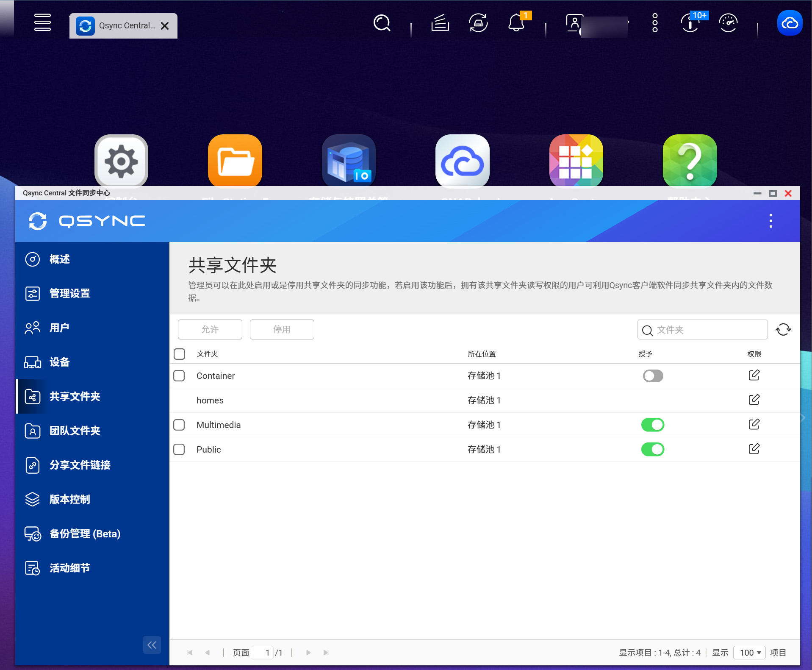Switch to Qsync Central taskbar tab
The image size is (812, 670).
pyautogui.click(x=123, y=25)
